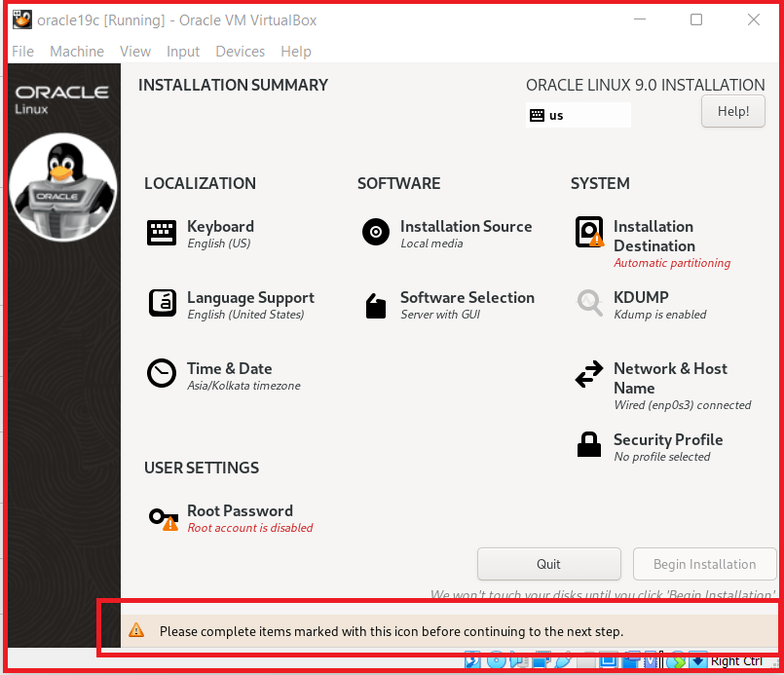Close the oracle19c VirtualBox window

[x=754, y=19]
